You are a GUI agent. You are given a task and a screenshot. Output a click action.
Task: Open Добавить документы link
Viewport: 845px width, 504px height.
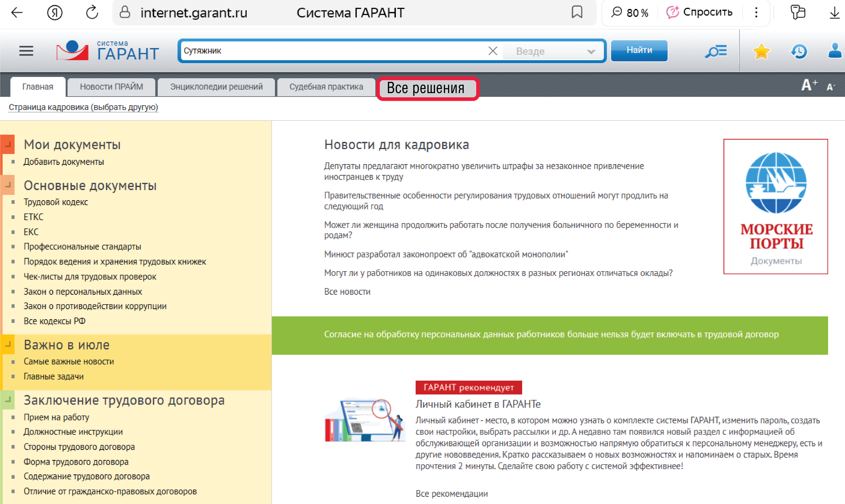coord(64,162)
